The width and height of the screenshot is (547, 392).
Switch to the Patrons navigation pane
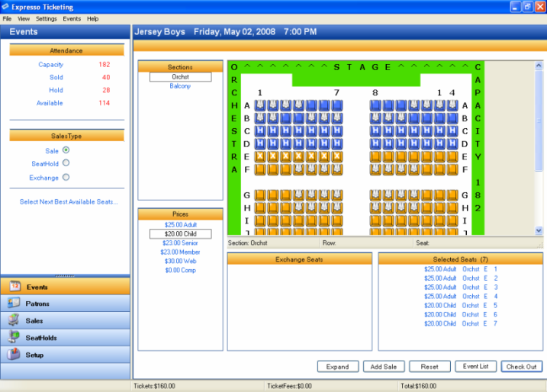66,304
